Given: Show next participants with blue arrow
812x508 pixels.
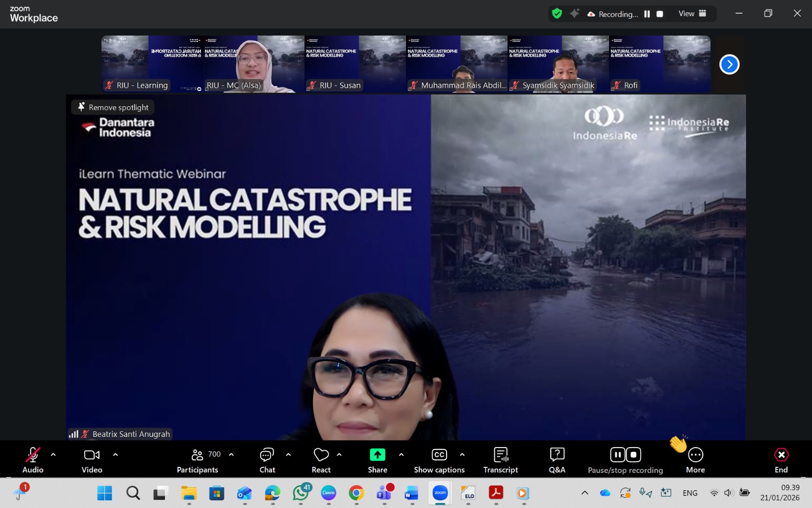Looking at the screenshot, I should pos(729,65).
